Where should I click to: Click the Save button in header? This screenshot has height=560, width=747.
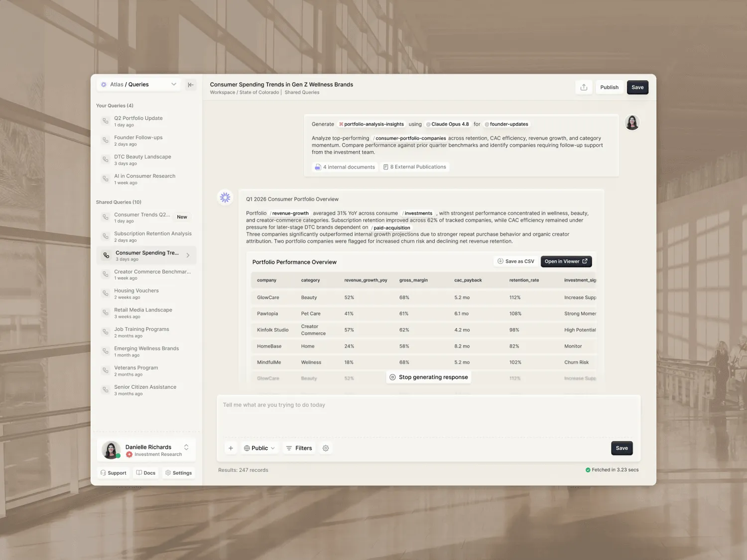coord(637,87)
